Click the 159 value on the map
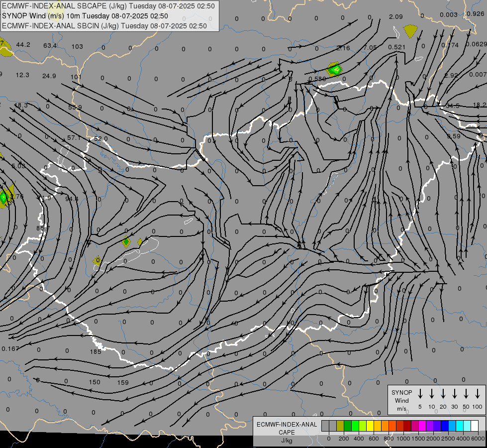The image size is (487, 448). 123,382
